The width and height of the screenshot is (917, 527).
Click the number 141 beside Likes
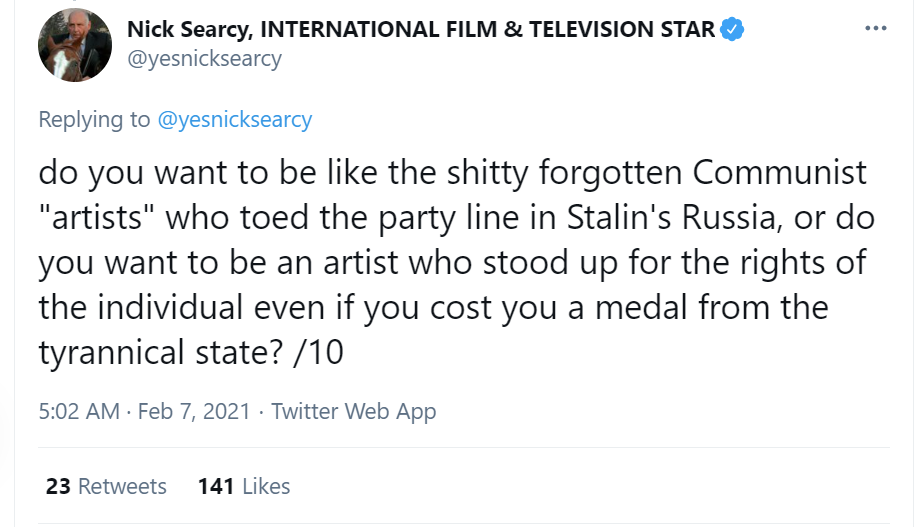pos(216,487)
